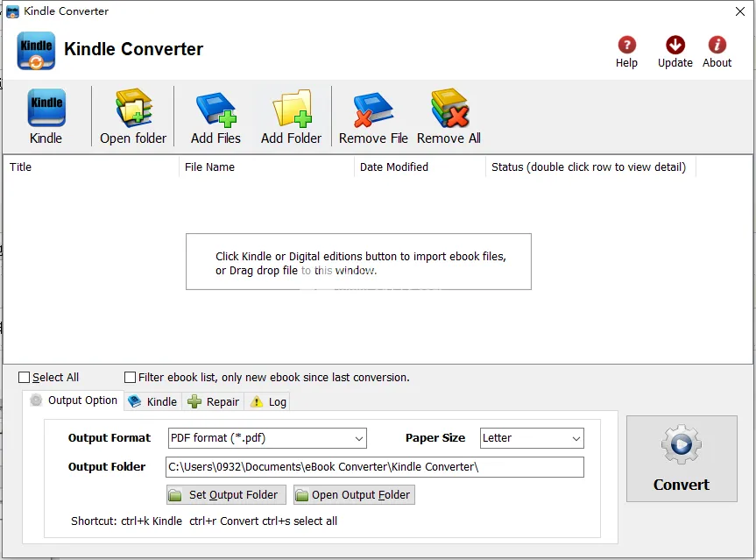Click the Set Output Folder button
The height and width of the screenshot is (560, 756).
[x=226, y=495]
